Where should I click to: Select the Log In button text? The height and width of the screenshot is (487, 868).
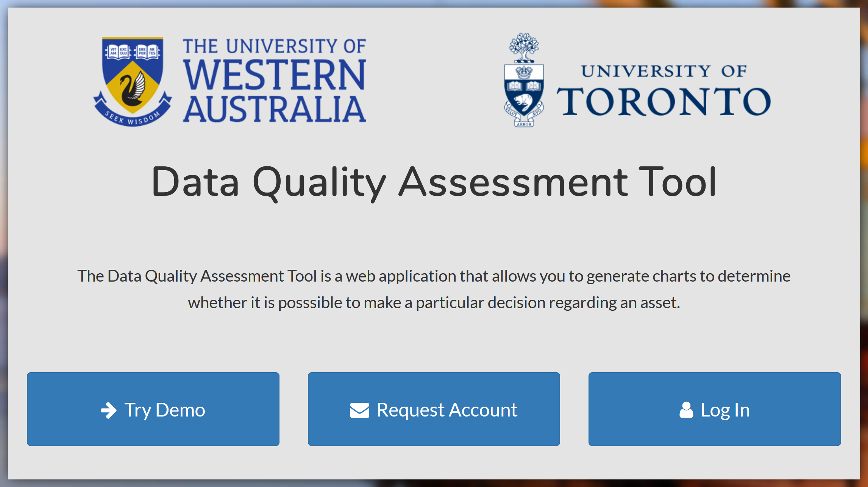tap(725, 410)
